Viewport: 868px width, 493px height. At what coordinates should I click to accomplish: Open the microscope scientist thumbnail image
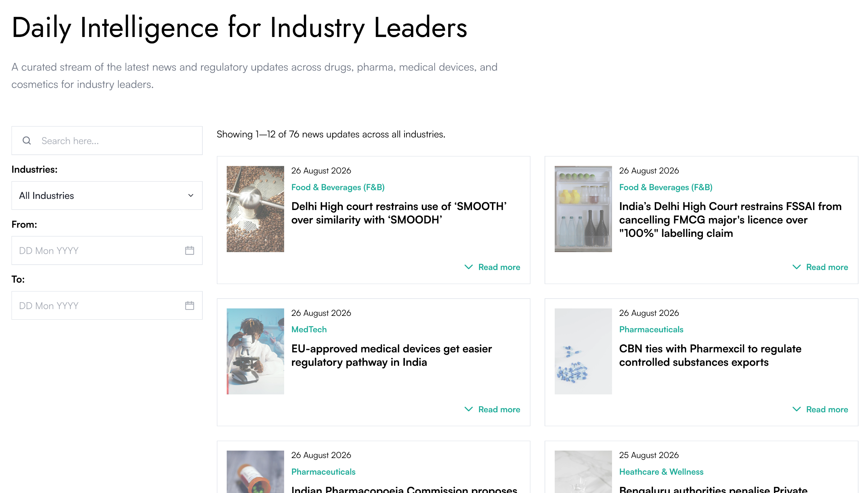click(255, 351)
